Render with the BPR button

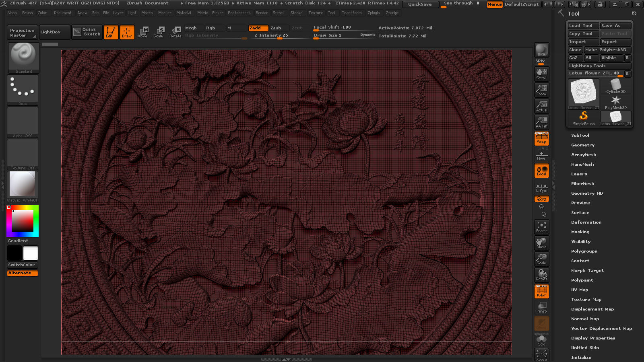pos(541,50)
